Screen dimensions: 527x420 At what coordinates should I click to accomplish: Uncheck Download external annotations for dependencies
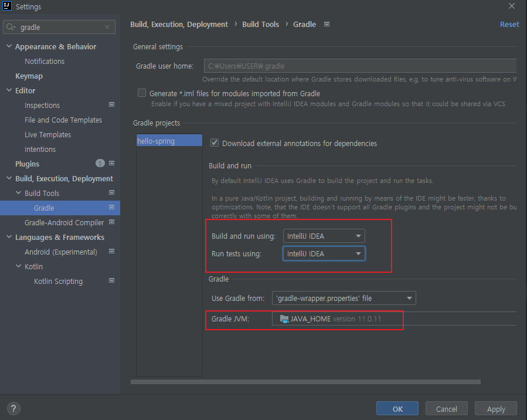tap(215, 143)
